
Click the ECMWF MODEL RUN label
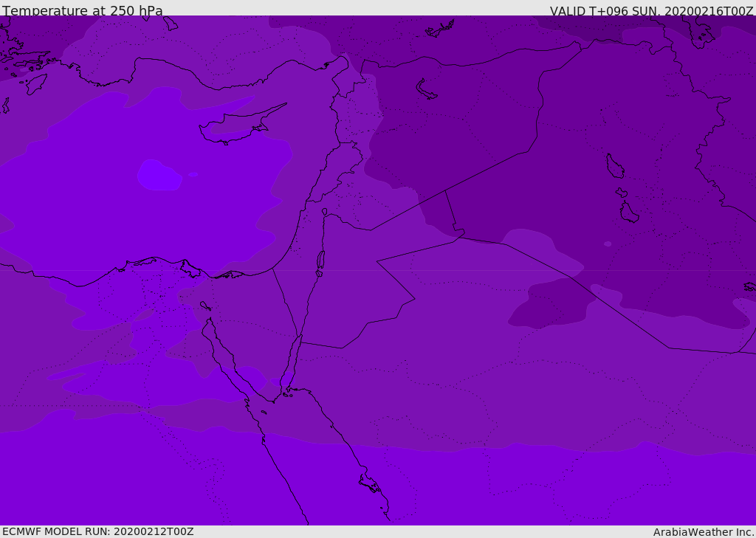click(98, 531)
